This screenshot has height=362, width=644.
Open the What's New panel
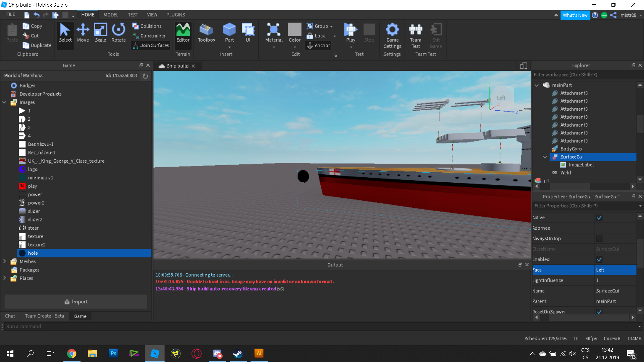coord(575,15)
